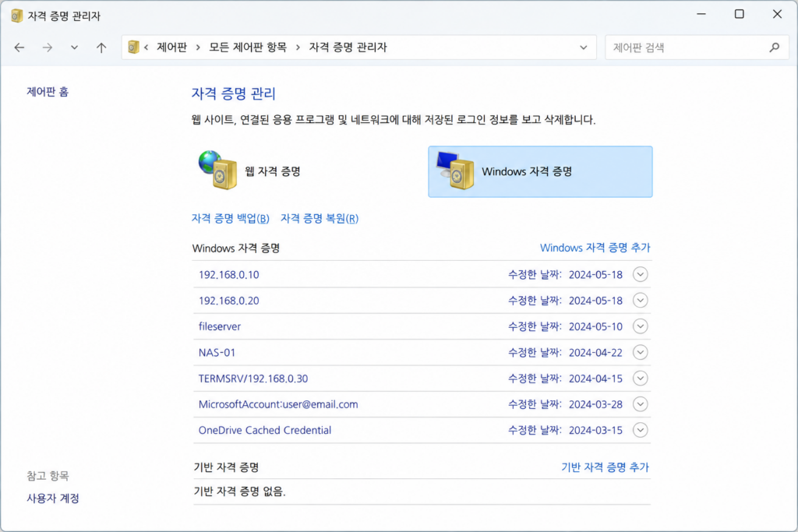
Task: Open 자격 증명 복원(R) link
Action: pyautogui.click(x=320, y=219)
